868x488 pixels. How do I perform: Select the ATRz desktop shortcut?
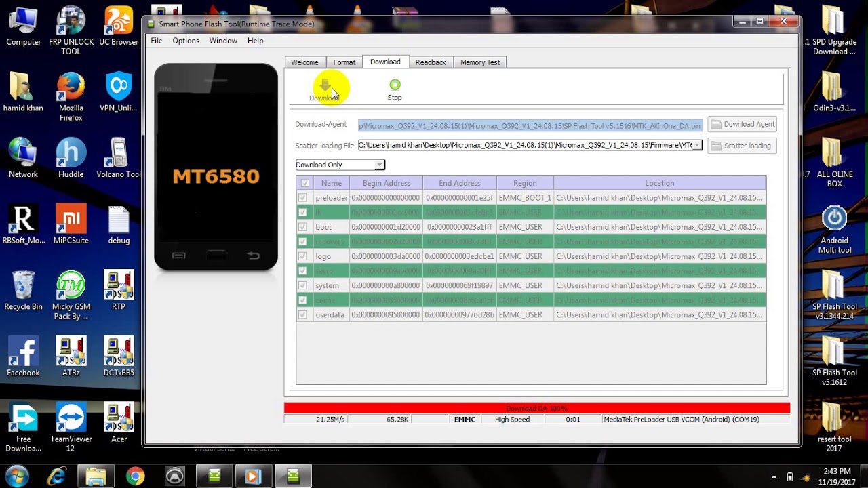(x=71, y=357)
